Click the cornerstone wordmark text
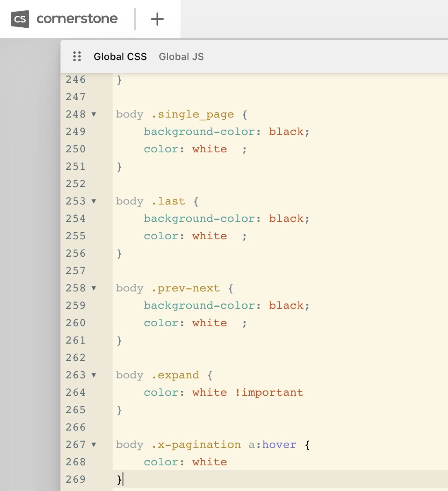This screenshot has height=491, width=448. tap(77, 19)
